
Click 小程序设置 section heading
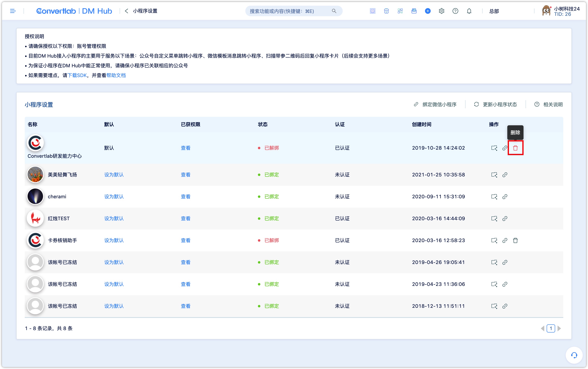pyautogui.click(x=39, y=105)
